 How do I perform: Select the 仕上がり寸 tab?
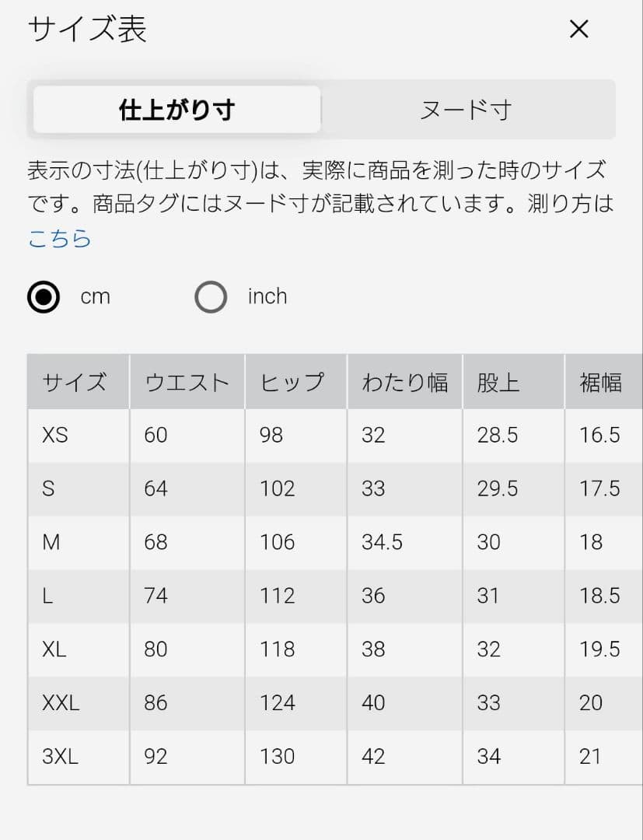[176, 110]
